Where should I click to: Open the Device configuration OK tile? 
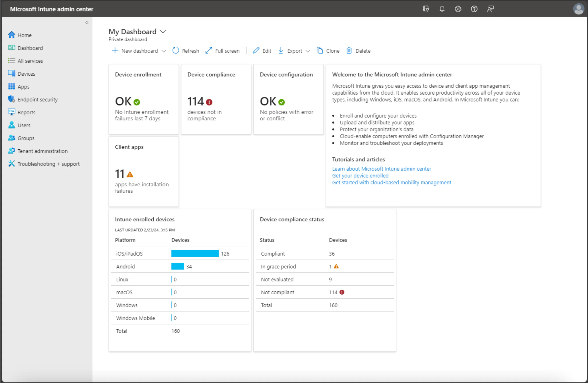coord(288,99)
